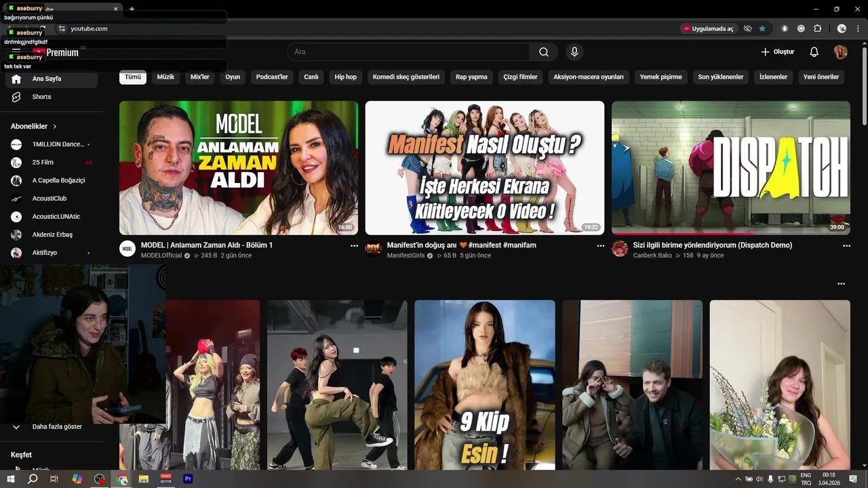Click the Ana Sayfa home icon

click(x=16, y=79)
